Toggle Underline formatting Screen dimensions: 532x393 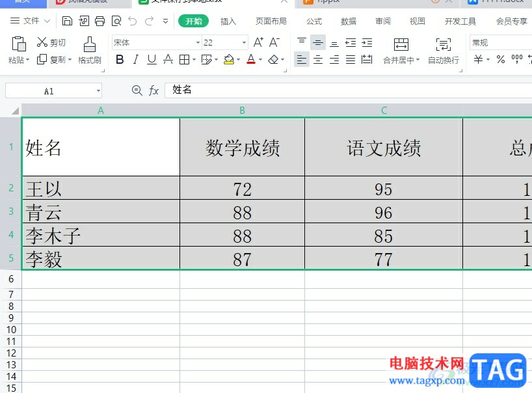[152, 60]
